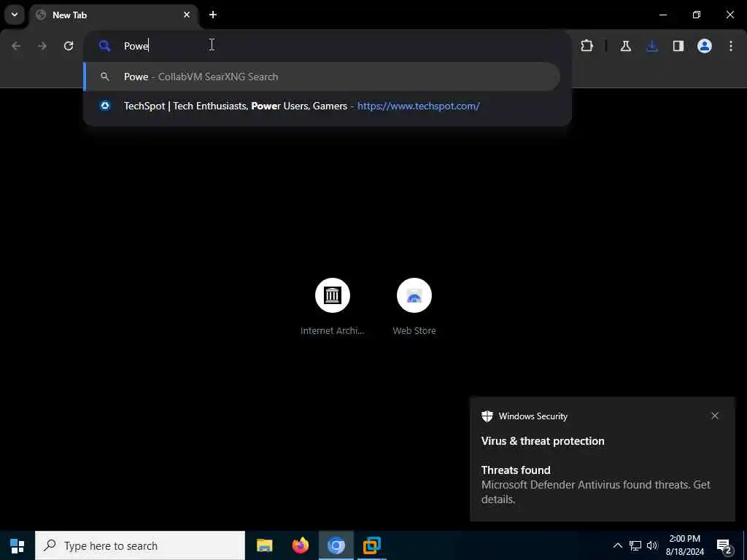Open the Internet Archive shortcut
The height and width of the screenshot is (560, 747).
333,307
